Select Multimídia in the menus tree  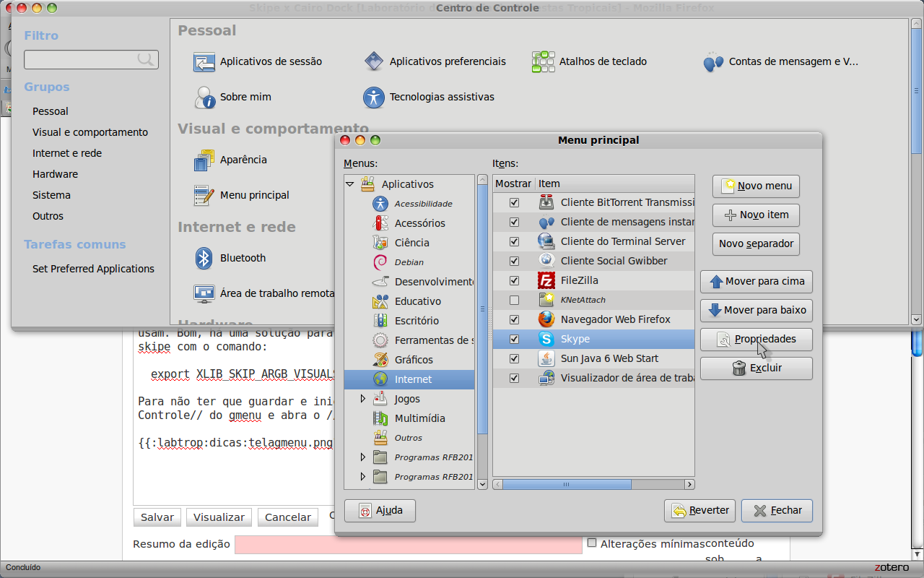point(419,418)
